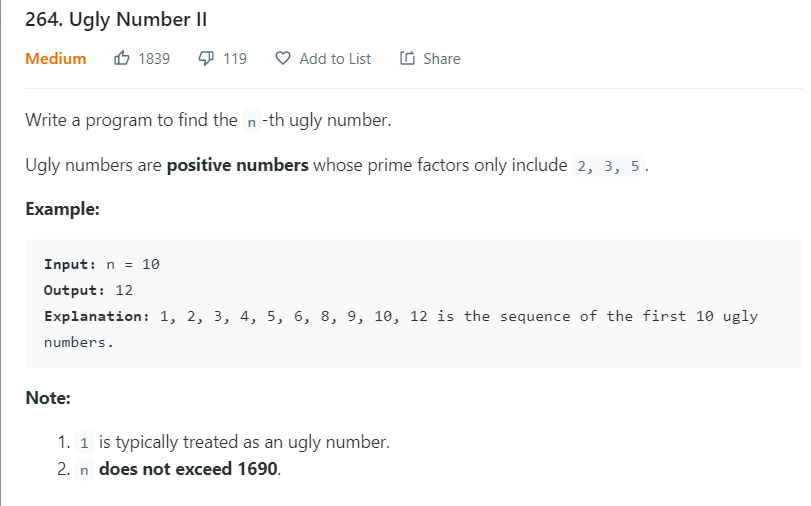Screen dimensions: 811x506
Task: Click the Input: n = 10 line
Action: pos(102,264)
